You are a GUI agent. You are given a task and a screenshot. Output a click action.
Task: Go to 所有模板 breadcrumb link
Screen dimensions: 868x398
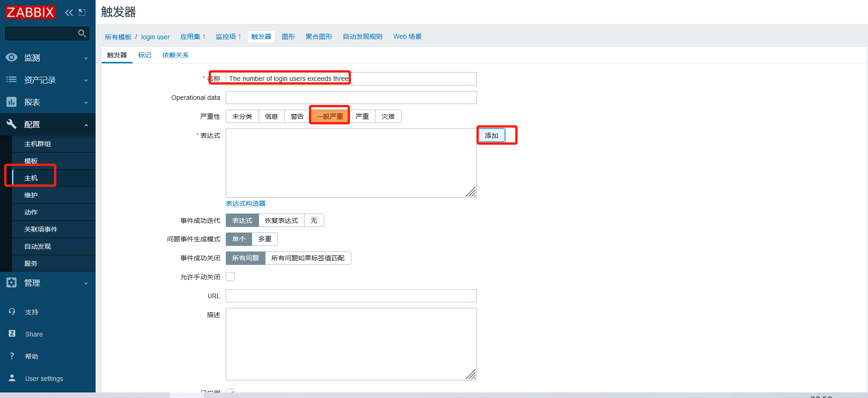[118, 37]
